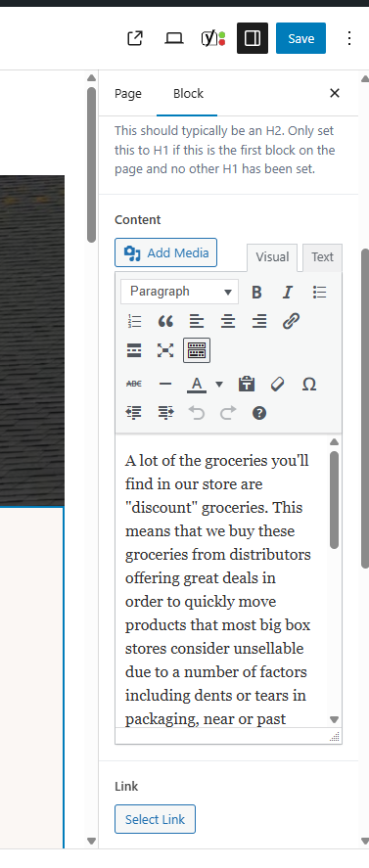Viewport: 369px width, 868px height.
Task: Insert Read More tag
Action: tap(134, 350)
